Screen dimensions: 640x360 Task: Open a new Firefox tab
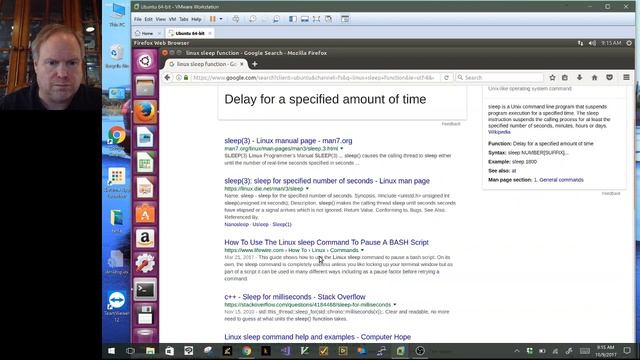[x=255, y=64]
